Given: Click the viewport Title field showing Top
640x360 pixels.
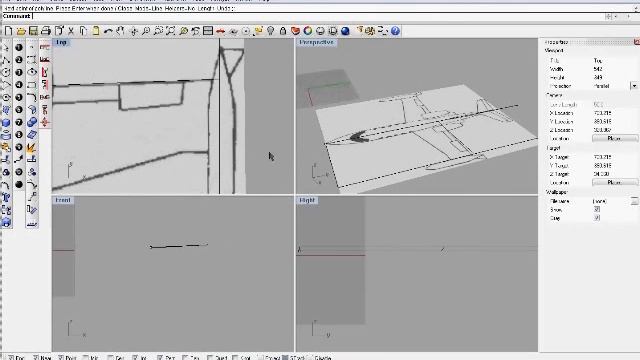Looking at the screenshot, I should coord(614,60).
